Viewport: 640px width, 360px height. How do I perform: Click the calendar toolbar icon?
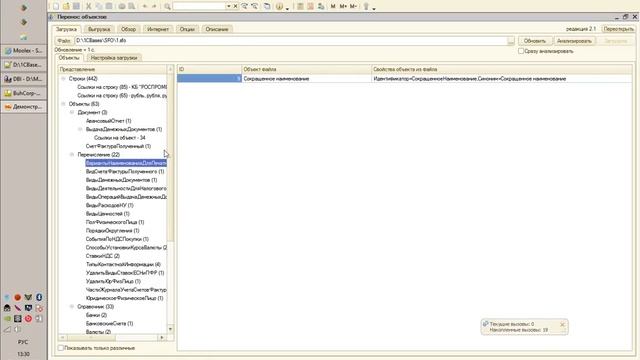pyautogui.click(x=310, y=6)
